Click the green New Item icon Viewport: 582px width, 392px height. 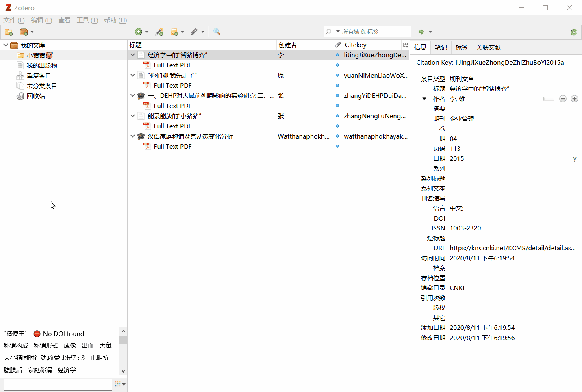click(x=139, y=32)
